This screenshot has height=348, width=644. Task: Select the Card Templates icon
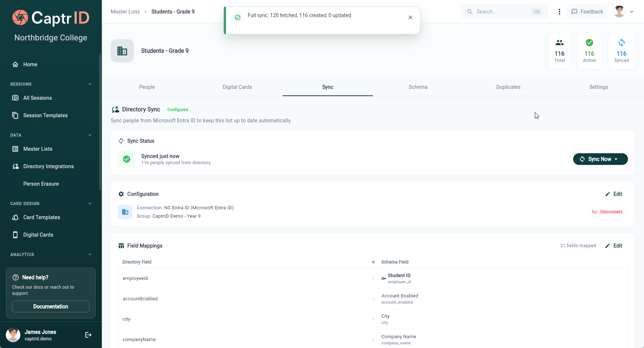[15, 217]
